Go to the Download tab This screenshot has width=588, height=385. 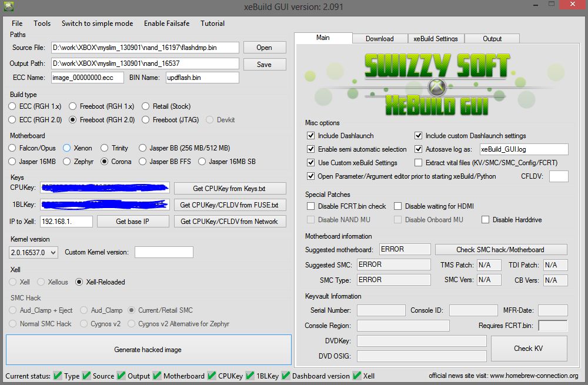click(379, 39)
